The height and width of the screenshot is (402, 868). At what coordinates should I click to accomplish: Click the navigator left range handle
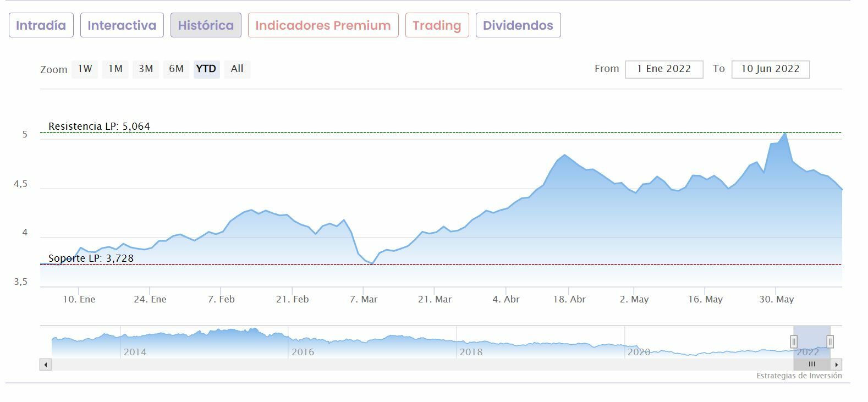(794, 342)
